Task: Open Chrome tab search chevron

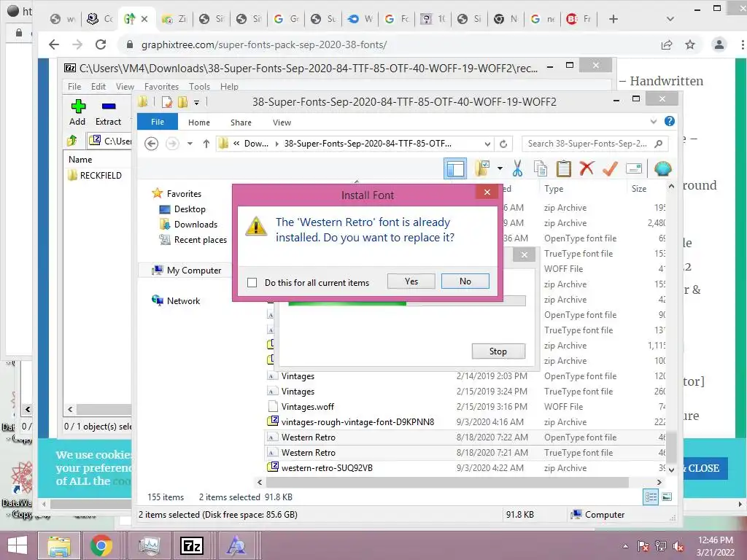Action: [x=670, y=19]
